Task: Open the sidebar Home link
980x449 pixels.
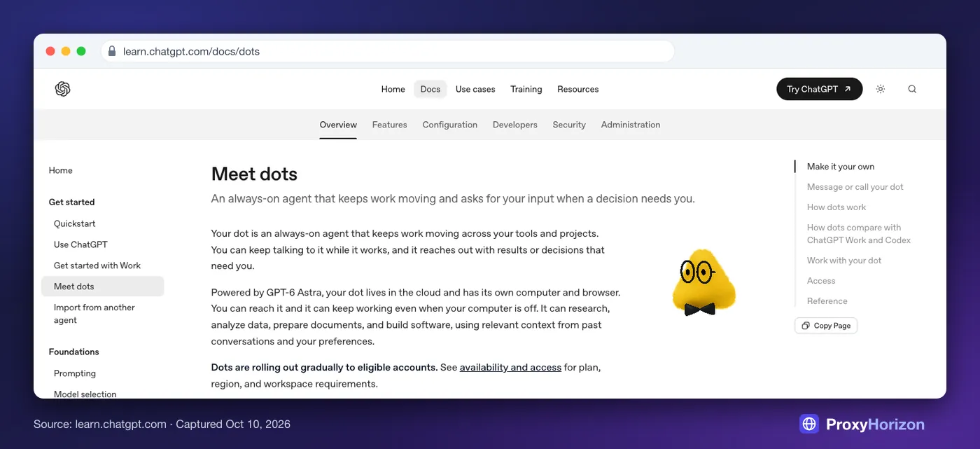Action: coord(61,170)
